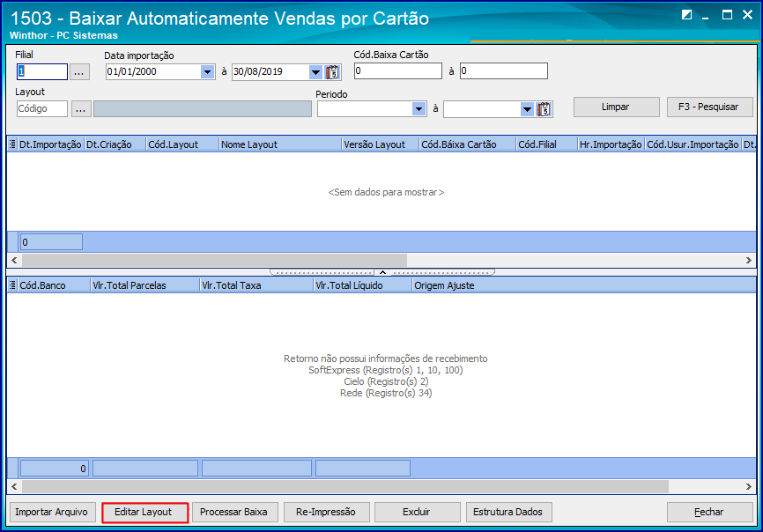The width and height of the screenshot is (763, 532).
Task: Maximize the 1503 window
Action: (727, 15)
